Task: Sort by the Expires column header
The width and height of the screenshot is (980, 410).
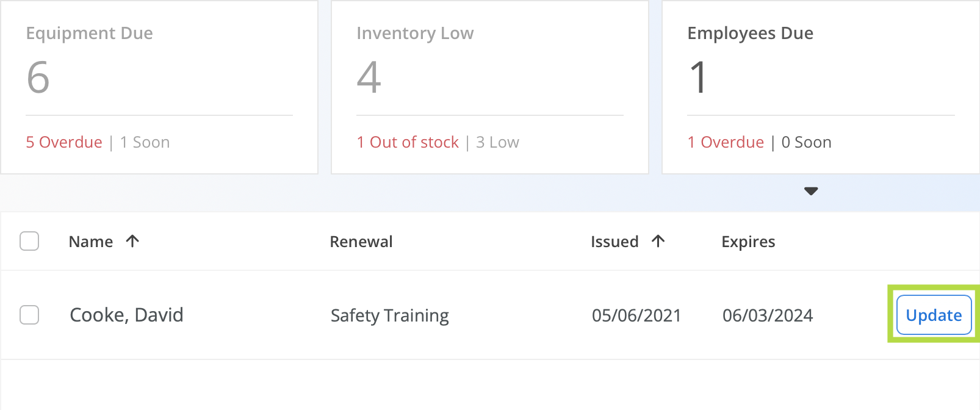Action: (x=748, y=242)
